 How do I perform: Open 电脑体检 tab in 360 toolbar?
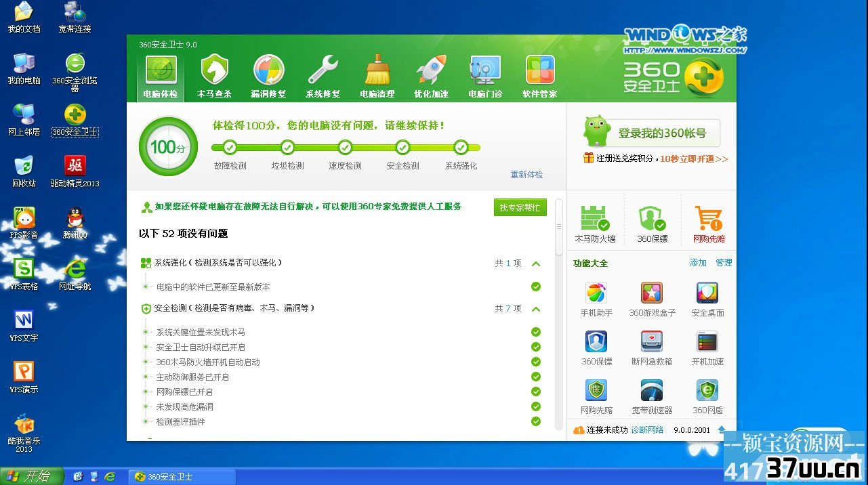tap(161, 77)
